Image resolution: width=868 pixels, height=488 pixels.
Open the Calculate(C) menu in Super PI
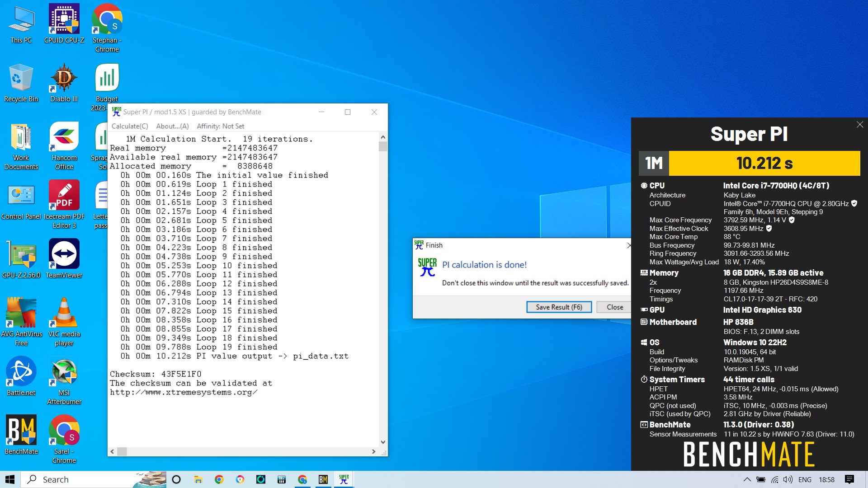pos(130,126)
